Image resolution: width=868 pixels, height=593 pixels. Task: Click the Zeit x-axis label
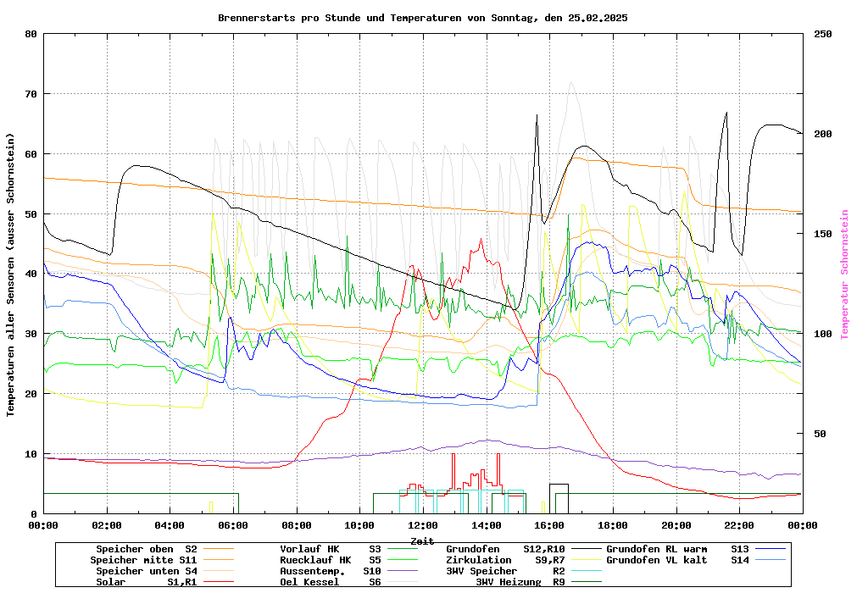(422, 540)
